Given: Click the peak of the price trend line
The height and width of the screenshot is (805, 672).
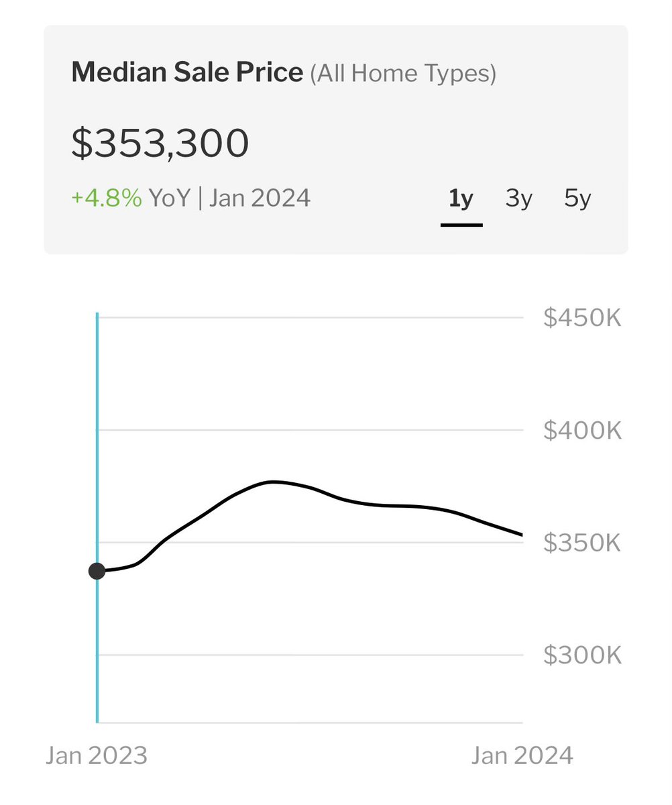Looking at the screenshot, I should 272,482.
